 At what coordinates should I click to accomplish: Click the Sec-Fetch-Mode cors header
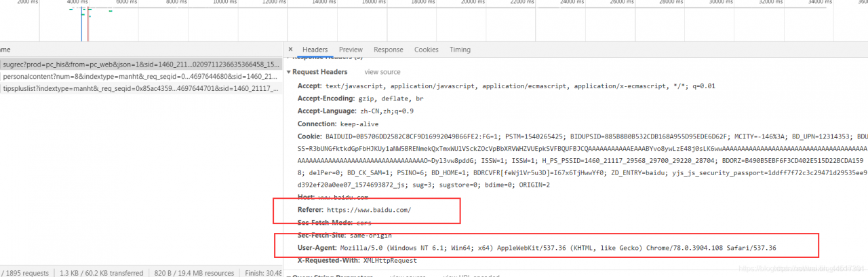coord(334,223)
